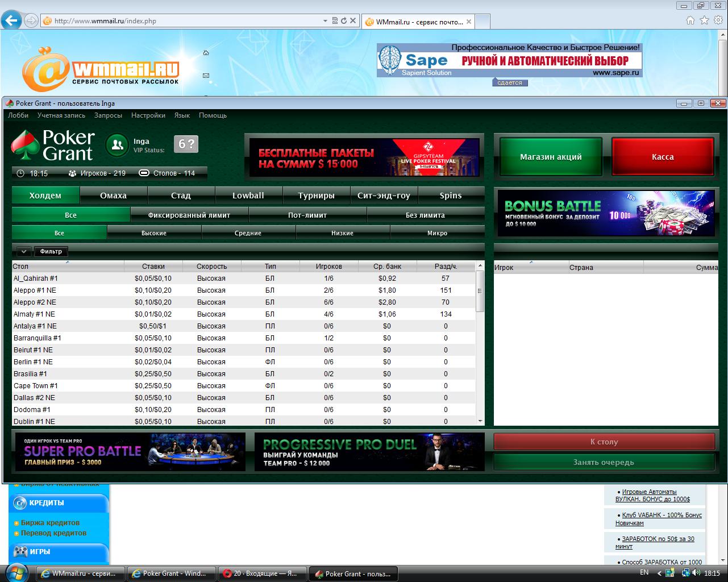728x582 pixels.
Task: Open the Сит-энд-гоу tab
Action: pyautogui.click(x=384, y=196)
